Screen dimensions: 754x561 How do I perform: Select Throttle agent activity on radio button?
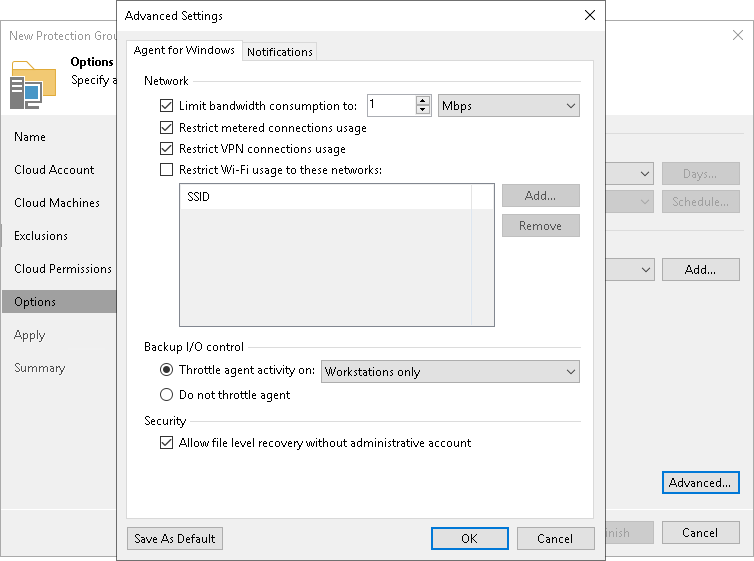166,370
